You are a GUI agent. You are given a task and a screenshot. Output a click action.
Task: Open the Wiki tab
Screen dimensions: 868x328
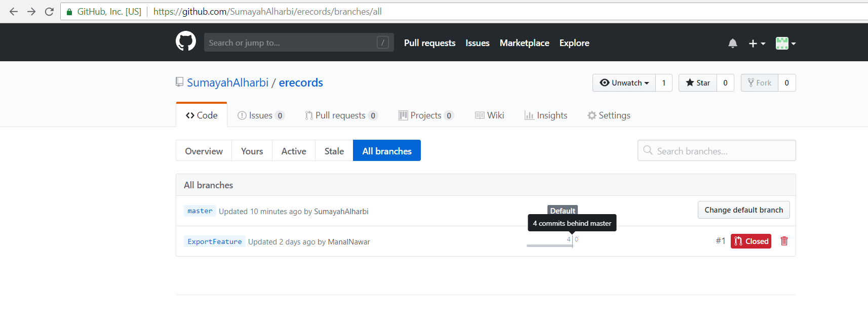[489, 115]
